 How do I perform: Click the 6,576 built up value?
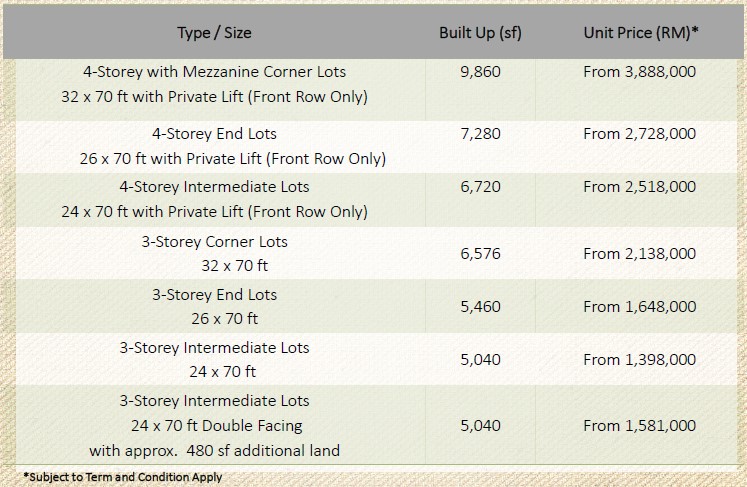pos(480,254)
